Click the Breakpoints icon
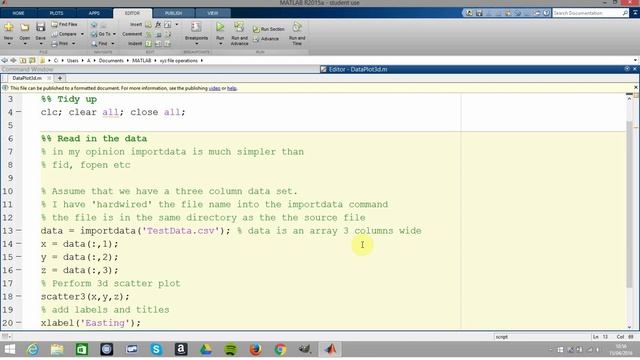This screenshot has width=640, height=360. [x=196, y=27]
